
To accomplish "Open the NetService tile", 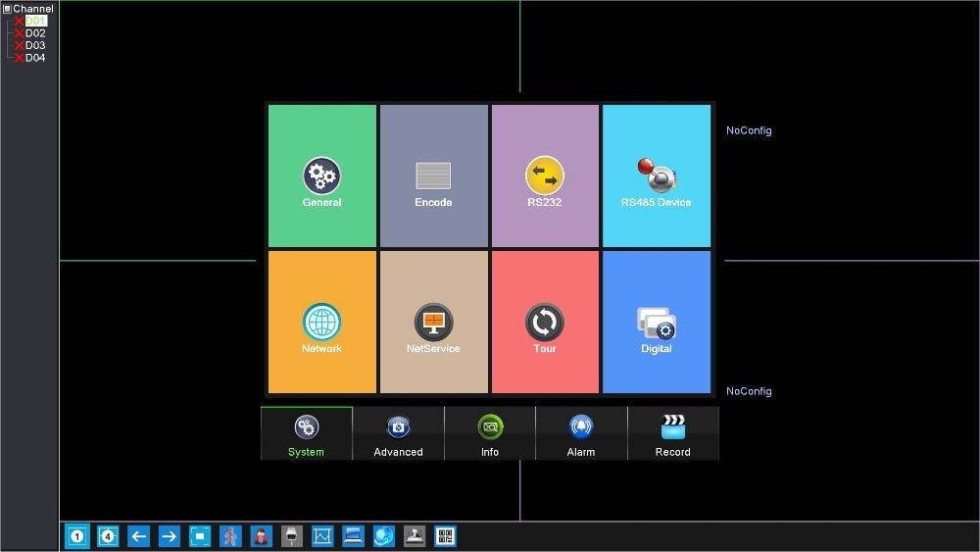I will point(434,322).
